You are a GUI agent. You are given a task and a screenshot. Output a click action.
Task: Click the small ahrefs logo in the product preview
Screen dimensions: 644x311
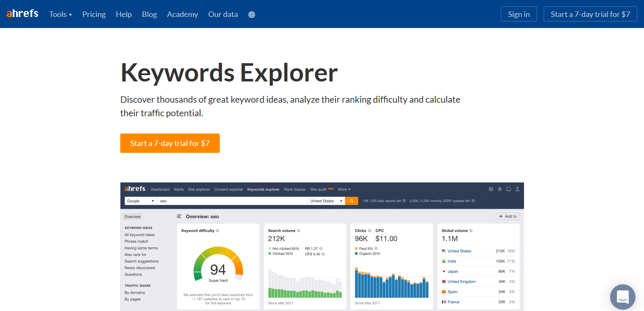click(135, 189)
